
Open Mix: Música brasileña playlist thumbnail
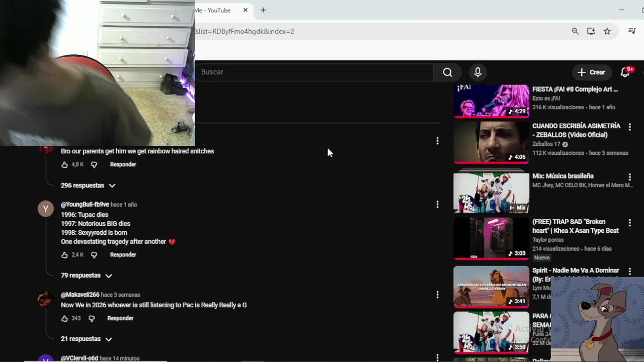492,193
